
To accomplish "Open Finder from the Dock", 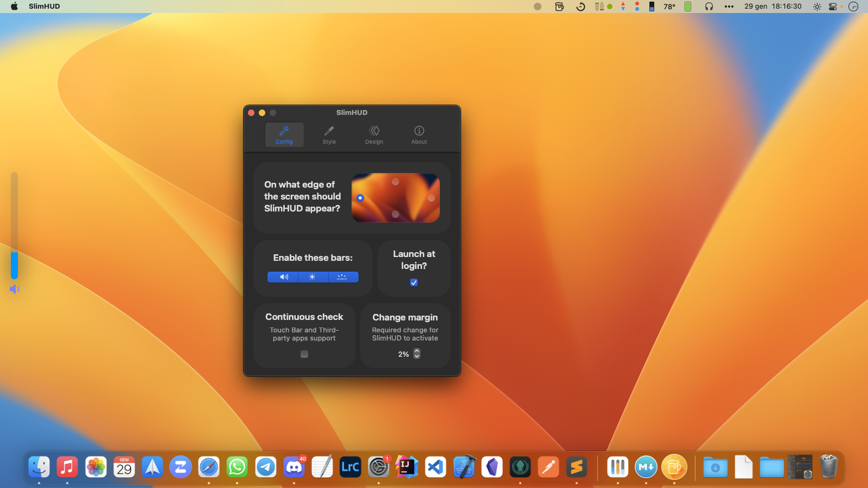I will click(39, 467).
